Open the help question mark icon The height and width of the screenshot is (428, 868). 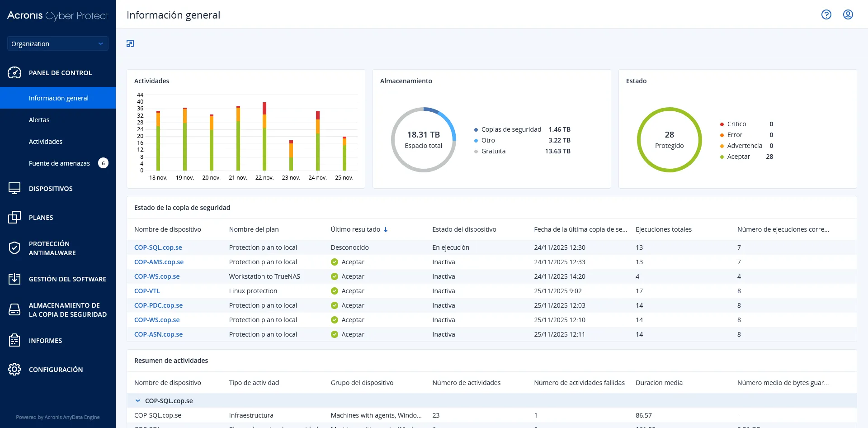coord(826,14)
